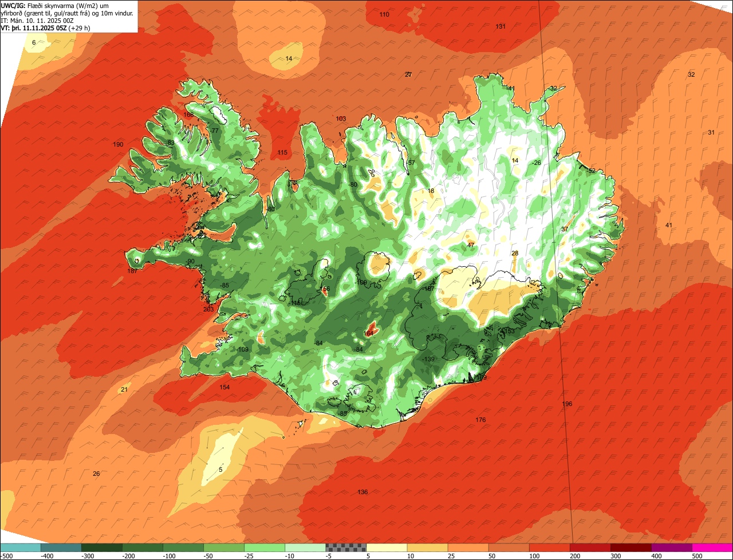Click the map value 154 southwest of Reykjanes
Screen dimensions: 733x560
[x=224, y=387]
